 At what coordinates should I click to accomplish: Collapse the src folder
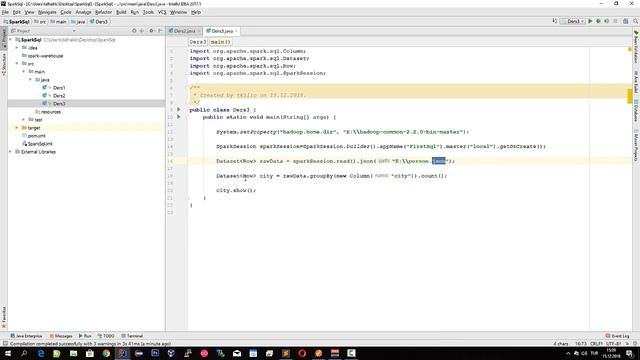17,64
